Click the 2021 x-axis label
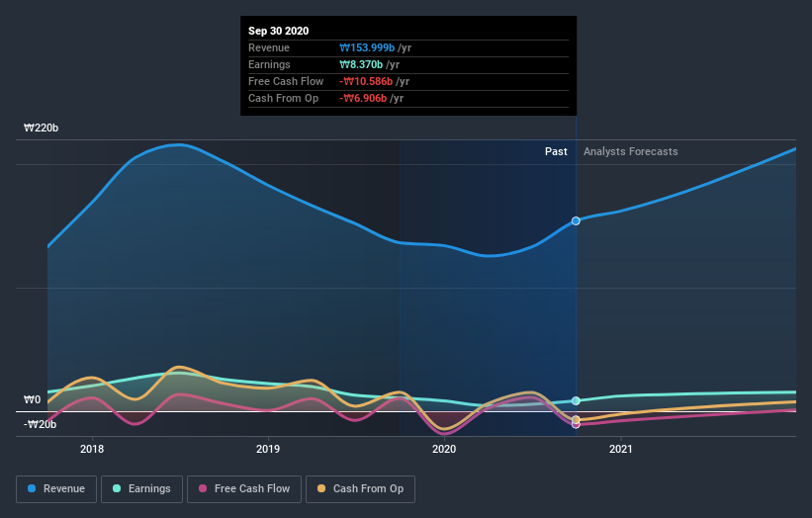Image resolution: width=812 pixels, height=518 pixels. (621, 449)
